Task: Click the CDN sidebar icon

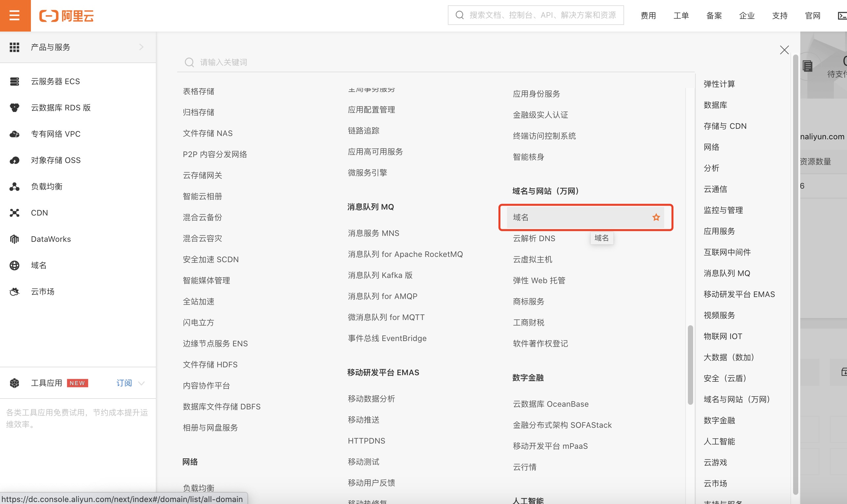Action: coord(14,213)
